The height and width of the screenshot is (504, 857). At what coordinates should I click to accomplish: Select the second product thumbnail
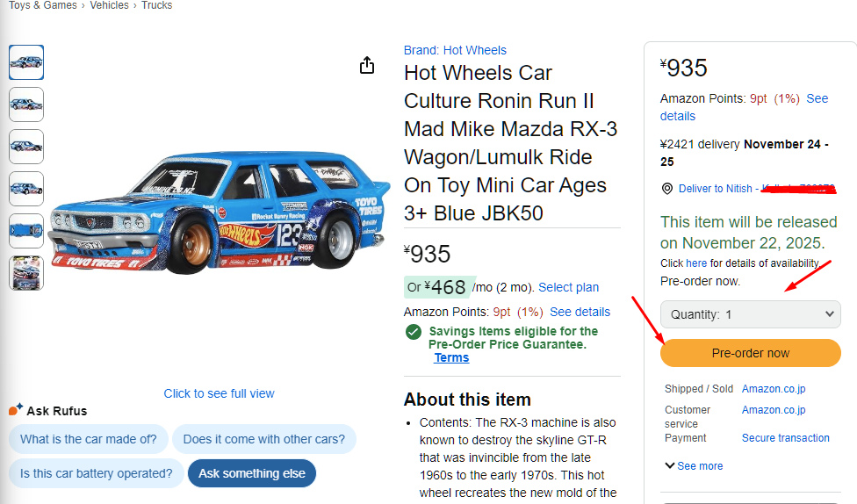pos(26,104)
